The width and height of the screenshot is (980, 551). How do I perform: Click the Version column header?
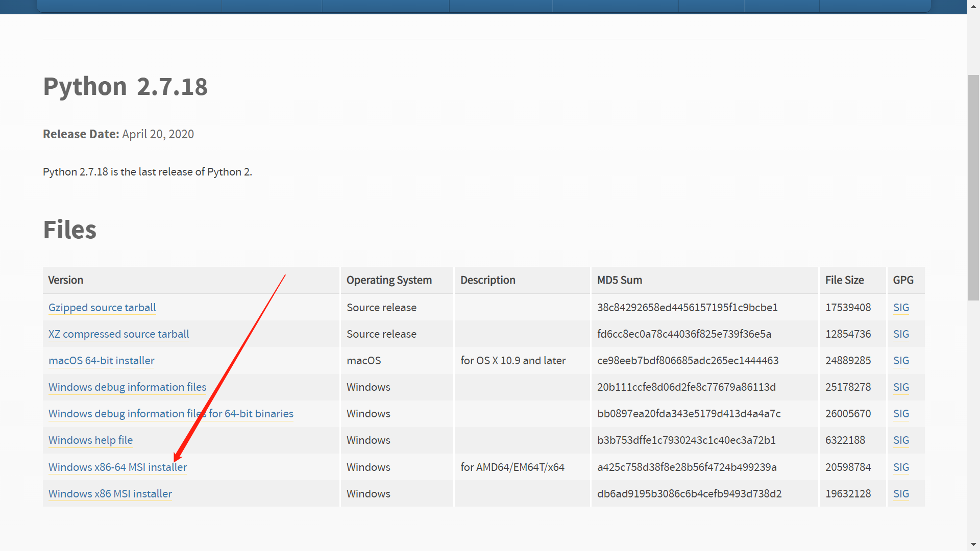tap(66, 280)
